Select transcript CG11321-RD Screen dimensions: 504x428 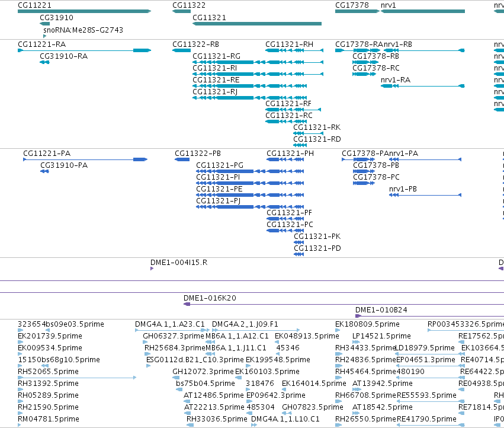[x=300, y=145]
